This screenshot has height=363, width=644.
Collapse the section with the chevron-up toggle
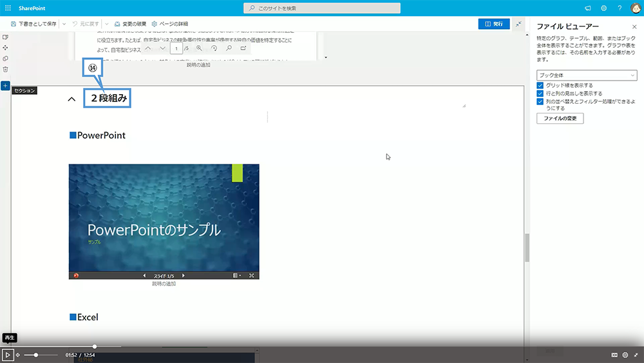tap(71, 99)
